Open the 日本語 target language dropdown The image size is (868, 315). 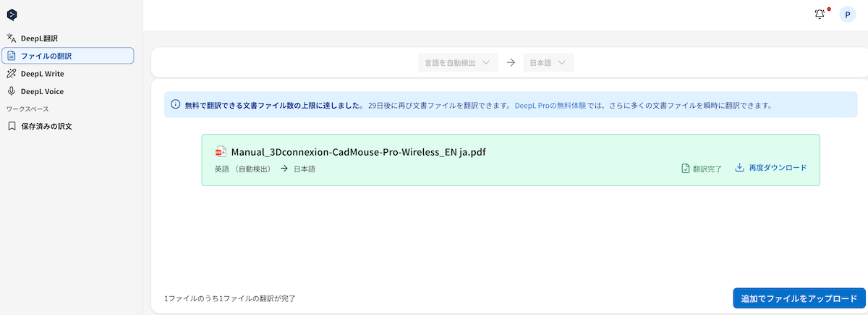(x=548, y=63)
